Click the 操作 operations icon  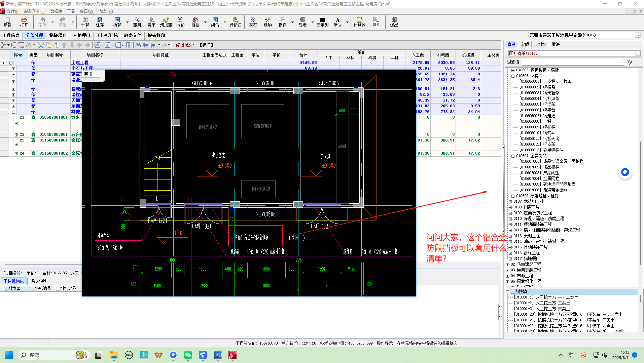[x=282, y=22]
